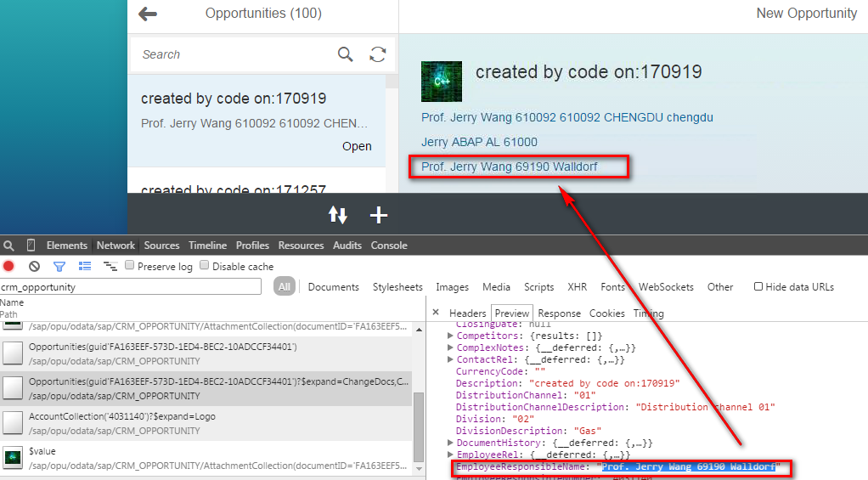Filter requests by Images
The height and width of the screenshot is (480, 868).
click(x=453, y=287)
